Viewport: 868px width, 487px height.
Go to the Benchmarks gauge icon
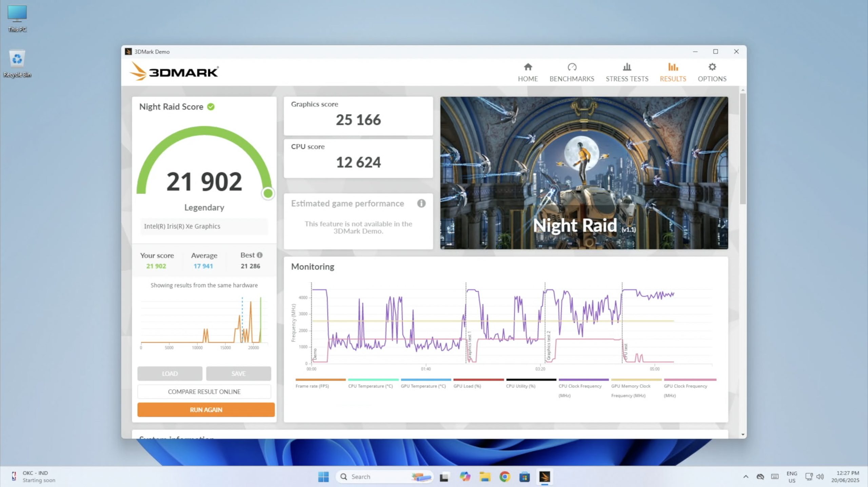tap(572, 67)
